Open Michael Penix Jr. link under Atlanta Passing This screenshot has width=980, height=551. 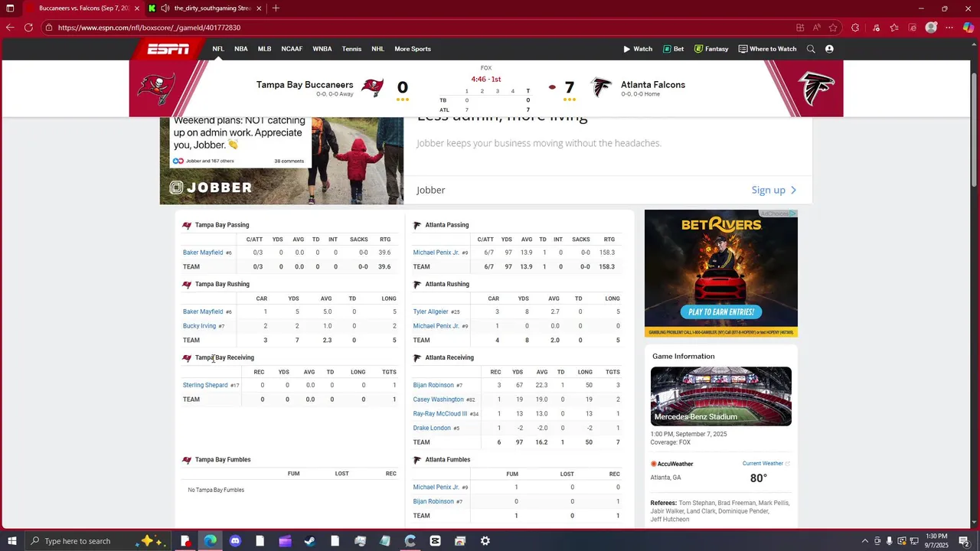(436, 253)
